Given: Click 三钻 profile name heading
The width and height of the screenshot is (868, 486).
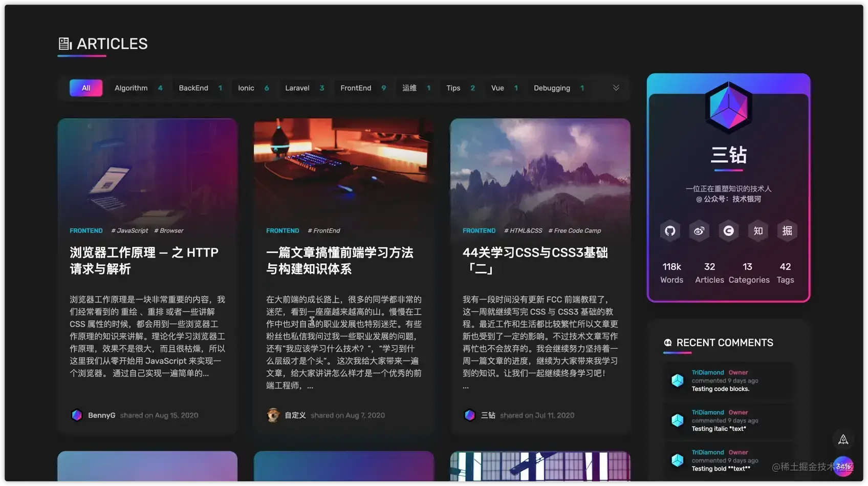Looking at the screenshot, I should pos(728,155).
